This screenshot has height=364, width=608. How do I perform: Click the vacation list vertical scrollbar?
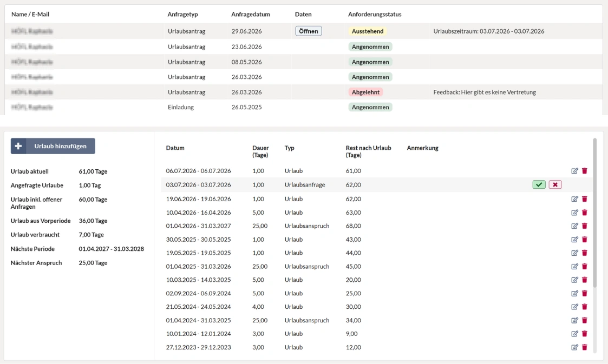595,213
